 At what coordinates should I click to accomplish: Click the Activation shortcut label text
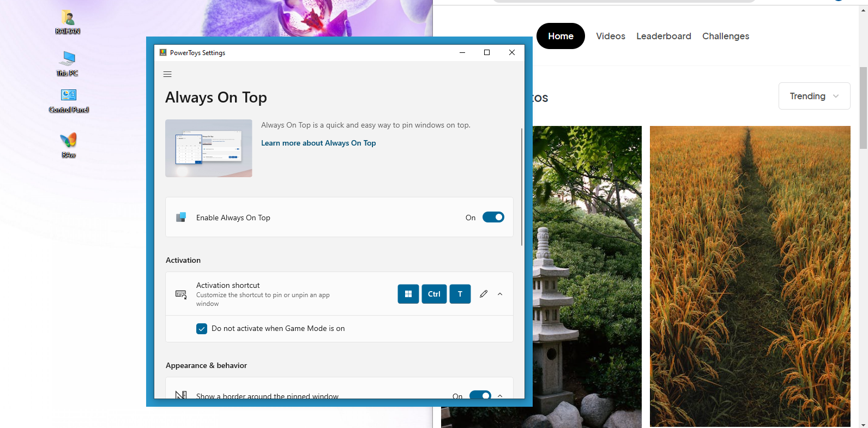[x=228, y=285]
